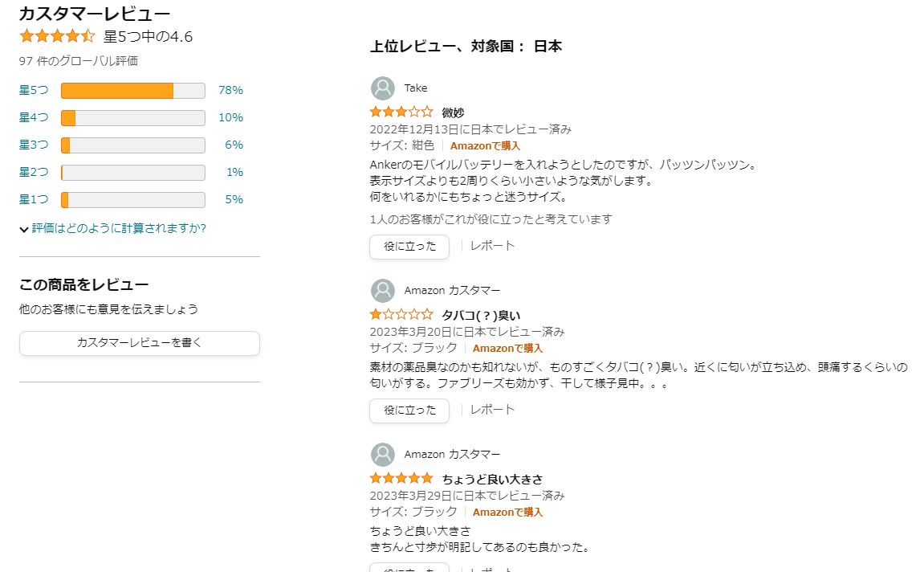
Task: Mark タバコ(?)臭い review as 役に立った
Action: tap(409, 411)
